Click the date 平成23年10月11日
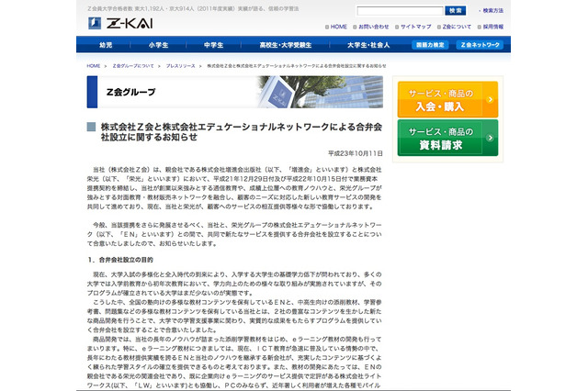588x391 pixels. (356, 153)
